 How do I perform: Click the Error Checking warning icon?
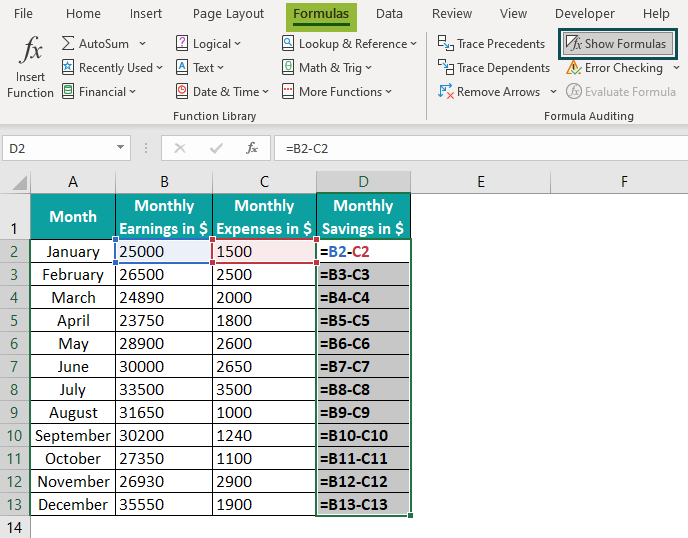tap(573, 68)
